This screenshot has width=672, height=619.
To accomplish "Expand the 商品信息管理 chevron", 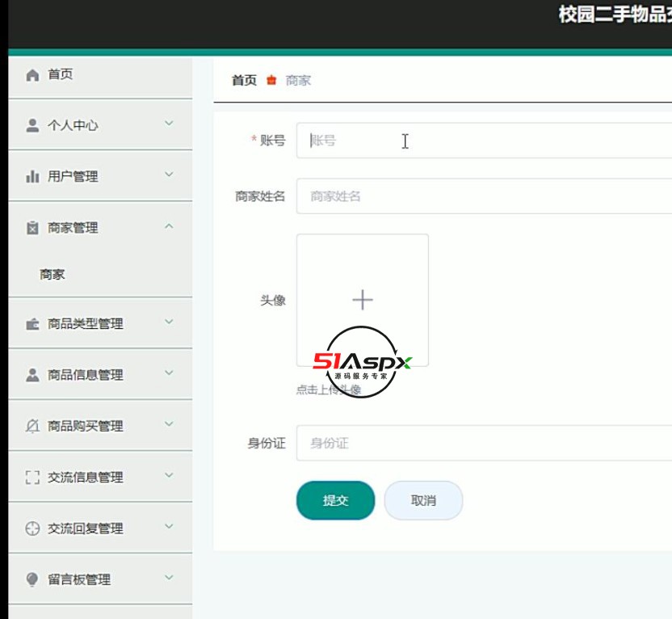I will click(x=170, y=373).
